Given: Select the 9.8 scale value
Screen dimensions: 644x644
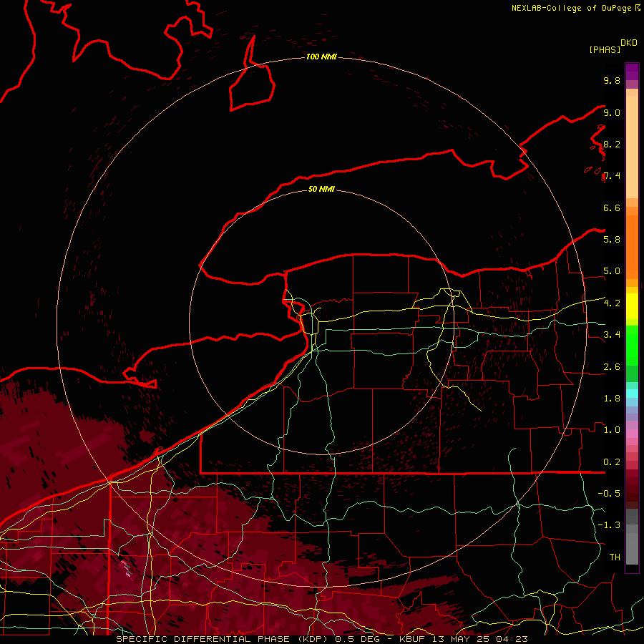Looking at the screenshot, I should (612, 80).
